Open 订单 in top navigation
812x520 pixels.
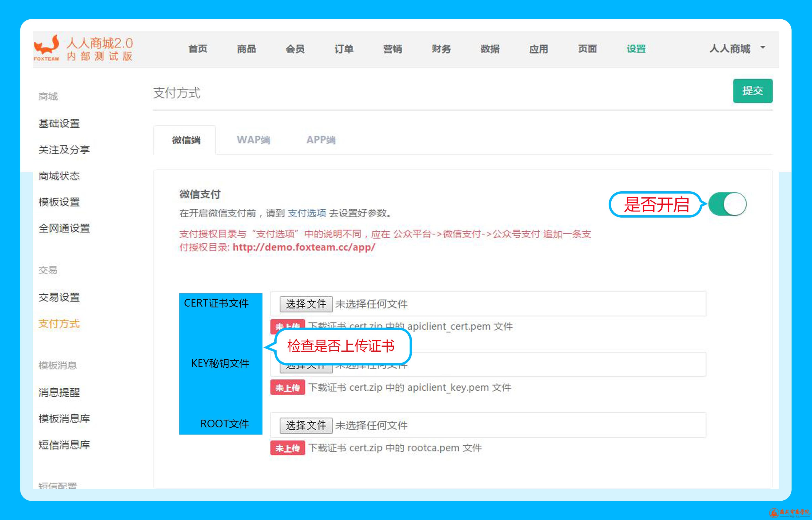click(x=344, y=49)
